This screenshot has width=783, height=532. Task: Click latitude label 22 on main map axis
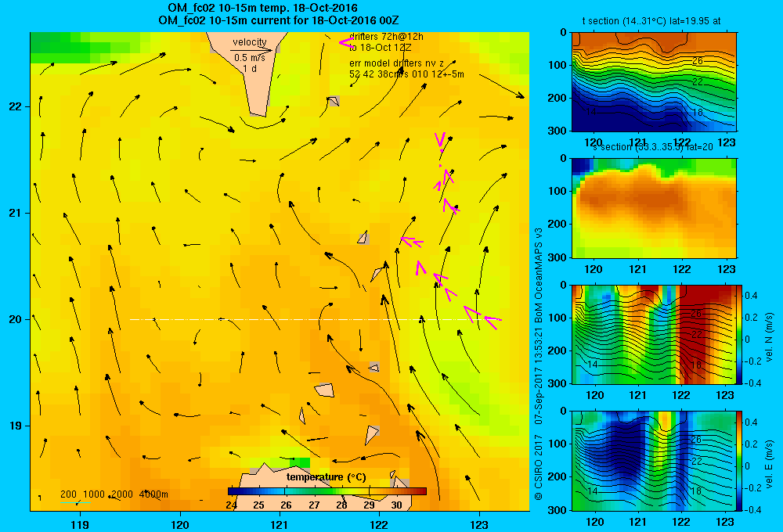15,107
